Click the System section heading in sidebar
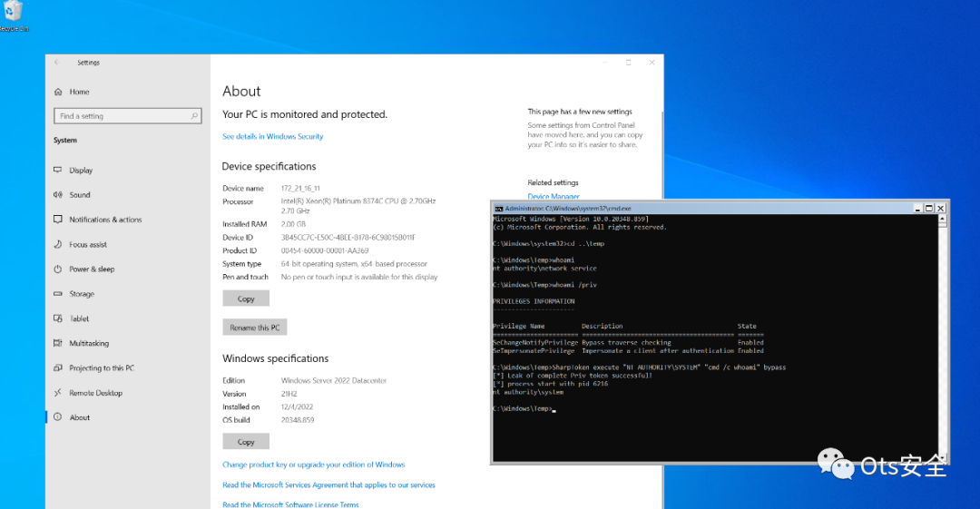This screenshot has width=980, height=509. coord(65,140)
